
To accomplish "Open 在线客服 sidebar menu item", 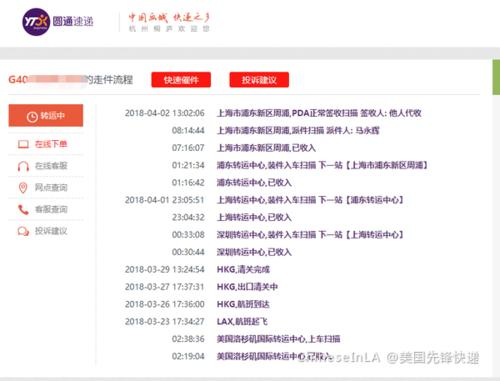I will coord(46,166).
